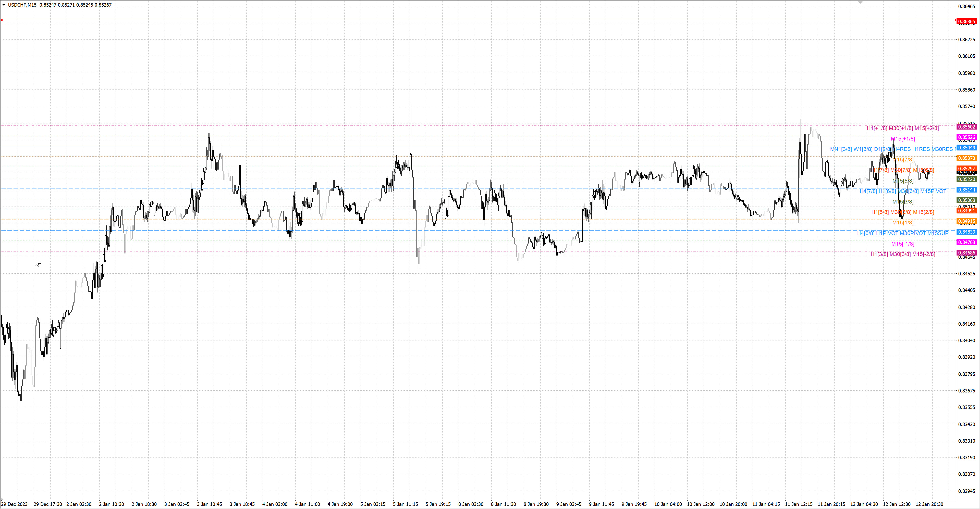This screenshot has width=980, height=509.
Task: Click the USDCHF,M15 chart title text
Action: click(x=22, y=5)
